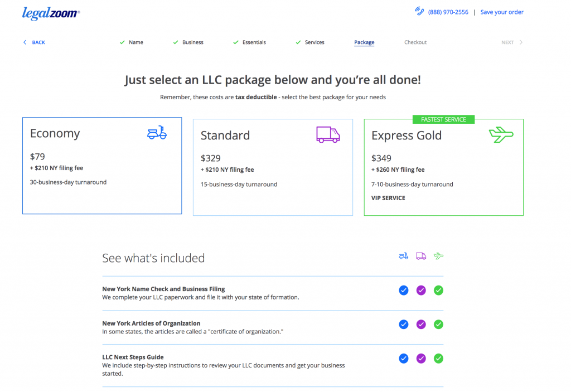Click the 7-10-business-day turnaround text

(412, 185)
